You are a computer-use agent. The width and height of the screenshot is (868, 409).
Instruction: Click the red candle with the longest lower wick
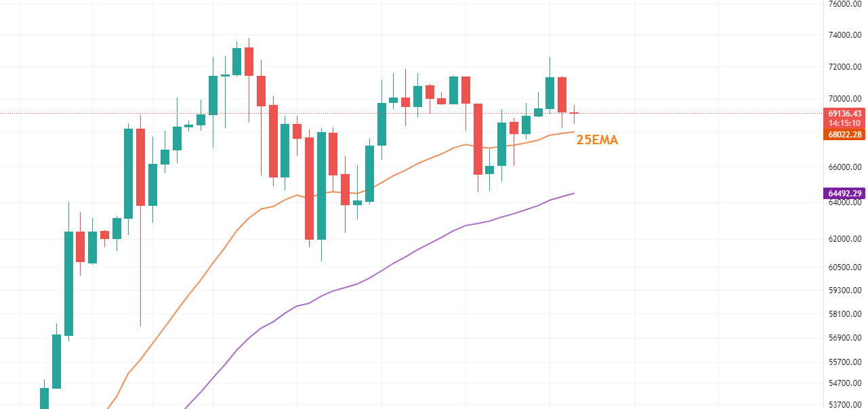pyautogui.click(x=141, y=166)
